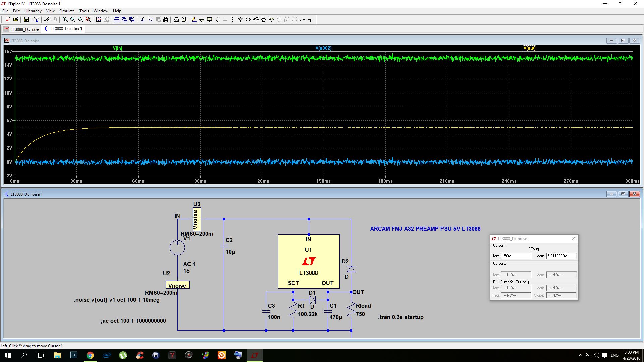Select the Text (Aa) tool
644x362 pixels.
[302, 20]
